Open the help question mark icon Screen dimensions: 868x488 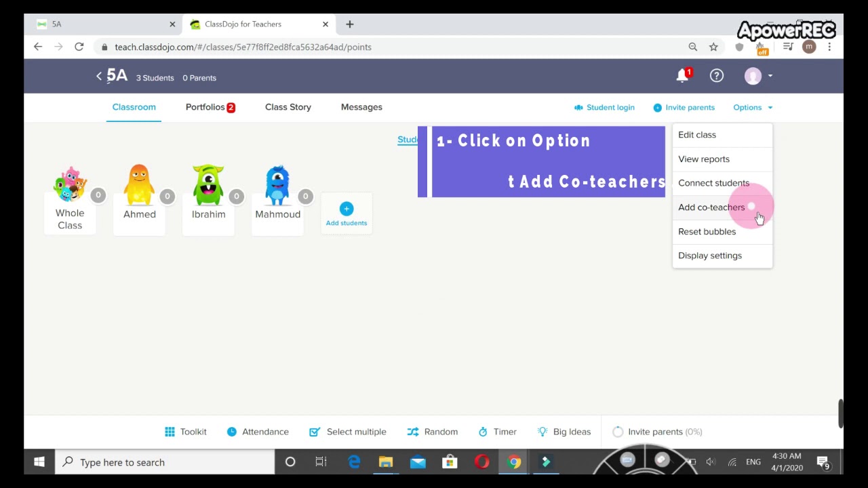(717, 76)
